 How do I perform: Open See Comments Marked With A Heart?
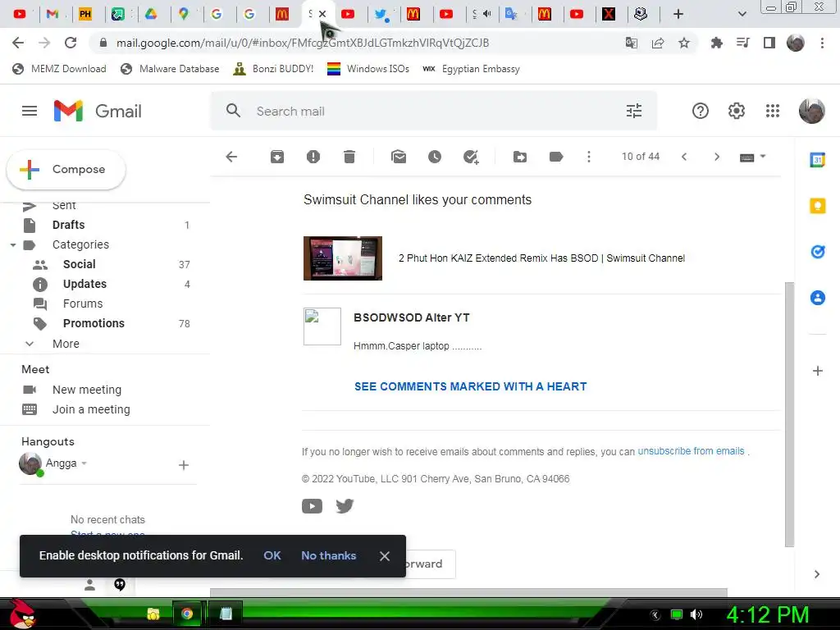[x=470, y=386]
